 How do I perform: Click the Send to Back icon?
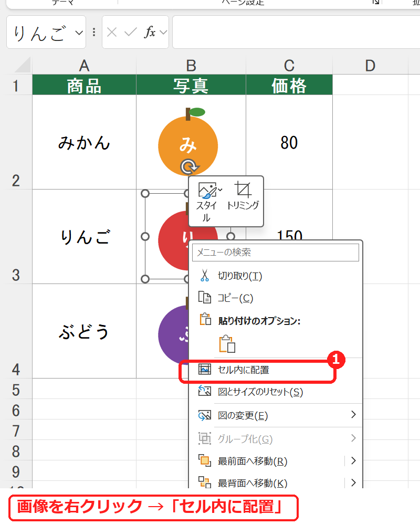tap(205, 482)
